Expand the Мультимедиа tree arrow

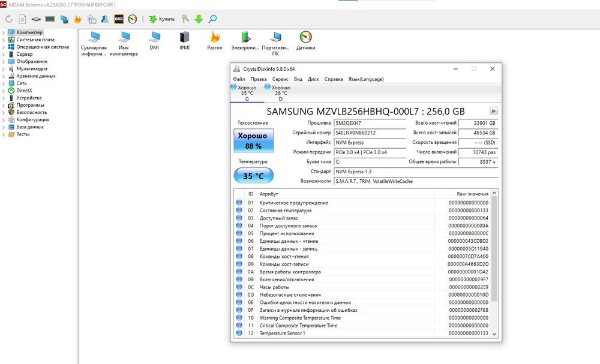(x=4, y=69)
